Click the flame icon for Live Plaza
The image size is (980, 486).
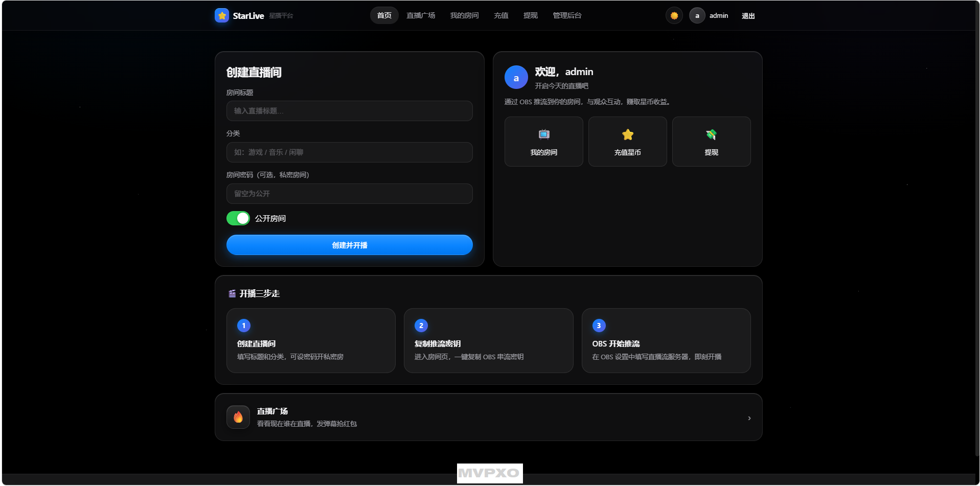click(x=238, y=417)
